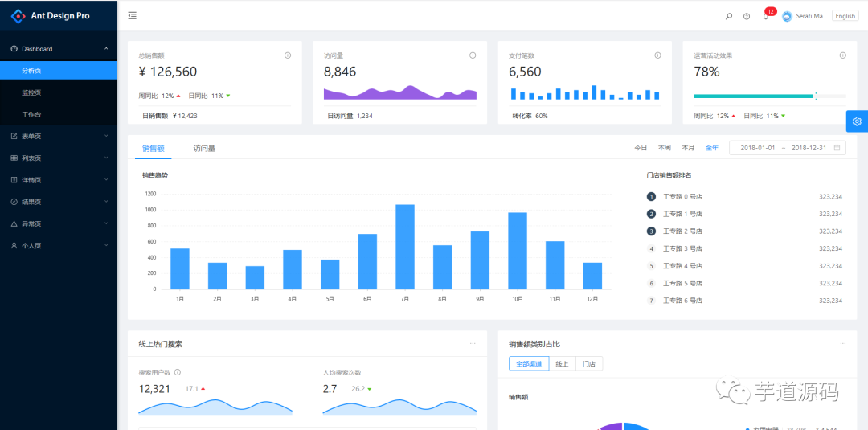Viewport: 868px width, 430px height.
Task: Open the 分析页 menu item
Action: point(58,70)
